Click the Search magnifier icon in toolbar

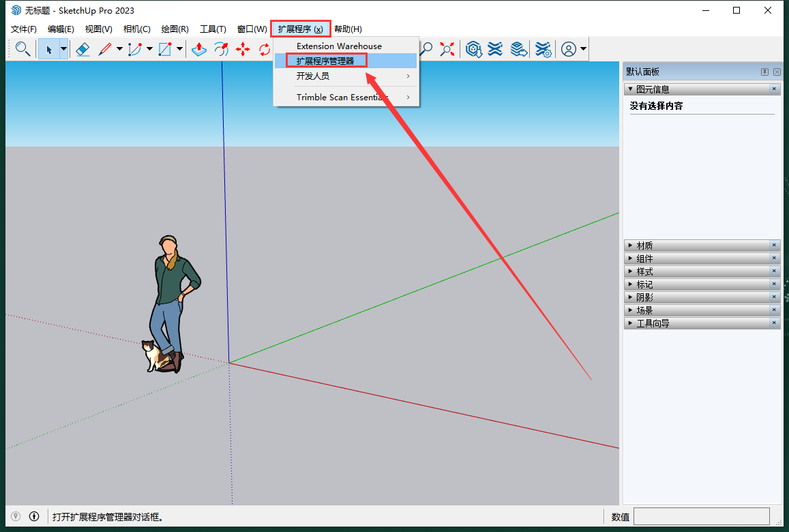tap(23, 49)
